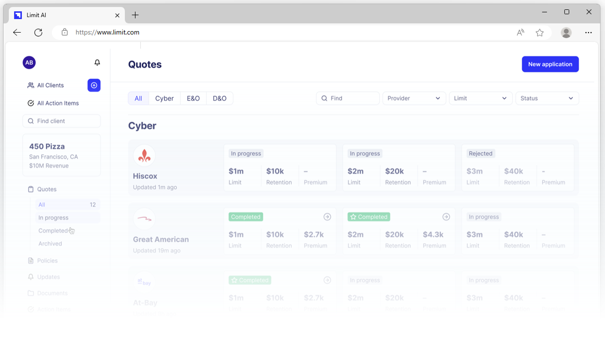Click Great American $3m In progress card
Viewport: 605px width, 364px height.
(518, 231)
